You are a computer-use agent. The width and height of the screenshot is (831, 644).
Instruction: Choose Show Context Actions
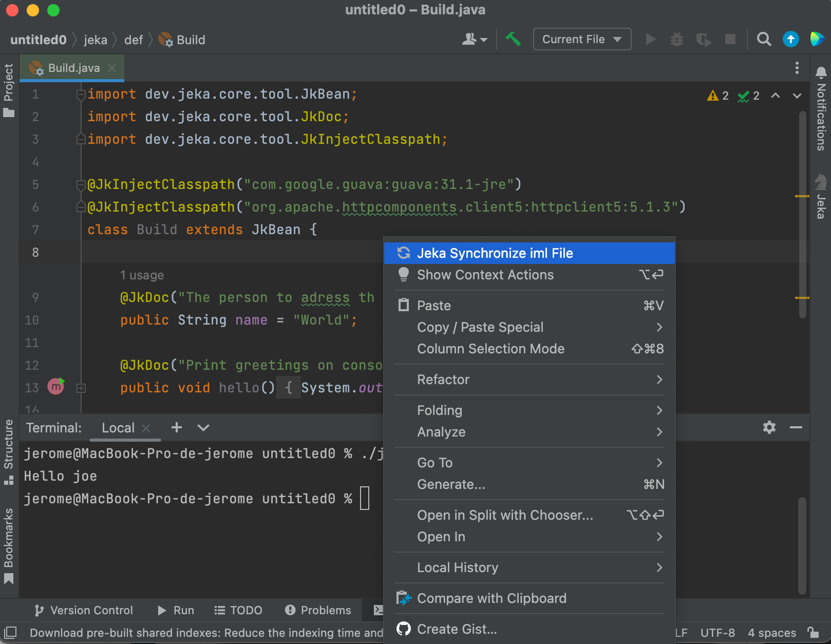[x=530, y=275]
